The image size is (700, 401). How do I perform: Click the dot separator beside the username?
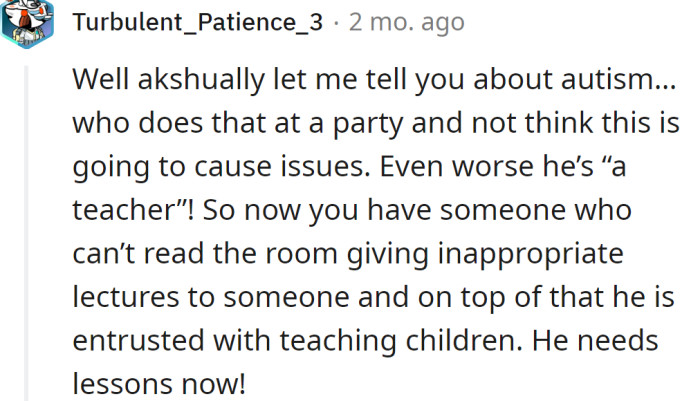click(x=335, y=21)
